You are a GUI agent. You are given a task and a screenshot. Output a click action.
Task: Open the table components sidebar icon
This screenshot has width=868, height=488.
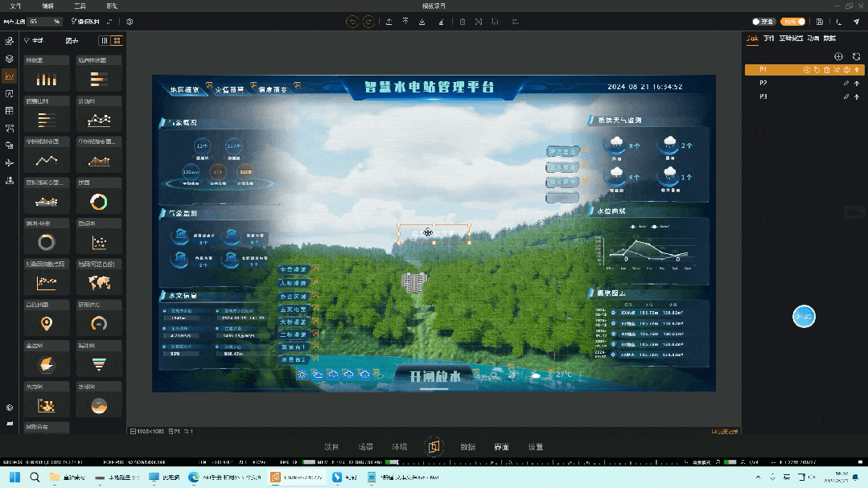[x=10, y=111]
